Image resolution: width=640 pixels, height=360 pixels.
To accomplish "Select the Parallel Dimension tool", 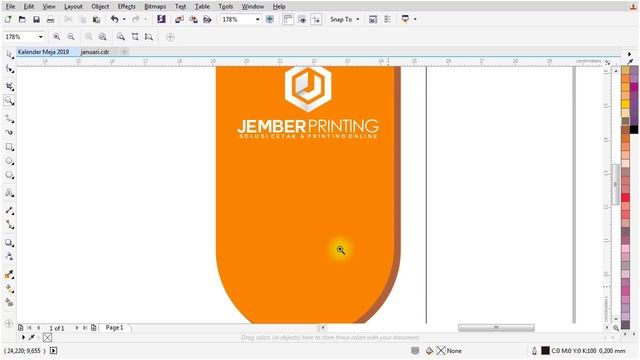I will [9, 210].
